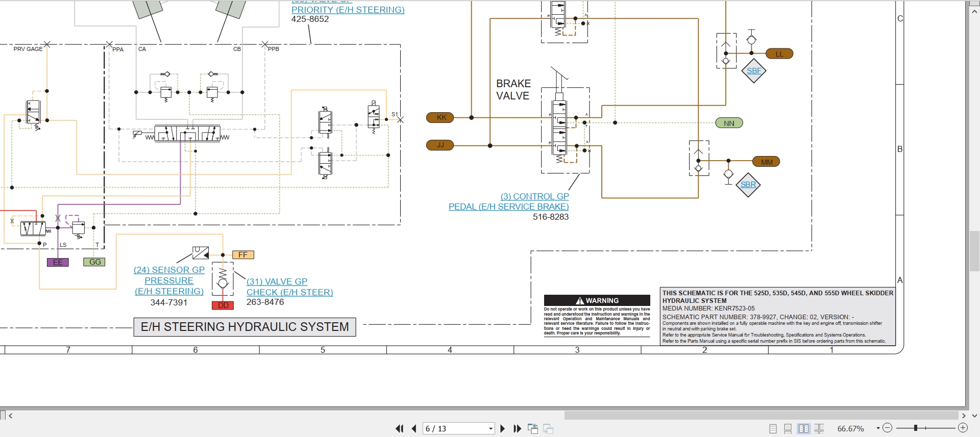Click the zoom out minus button
This screenshot has width=980, height=437.
click(x=887, y=428)
